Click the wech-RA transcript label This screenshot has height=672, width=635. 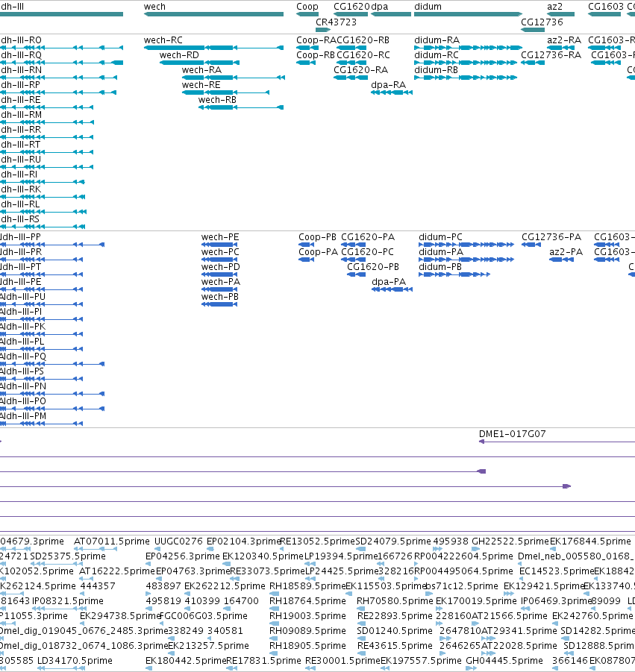(x=201, y=70)
